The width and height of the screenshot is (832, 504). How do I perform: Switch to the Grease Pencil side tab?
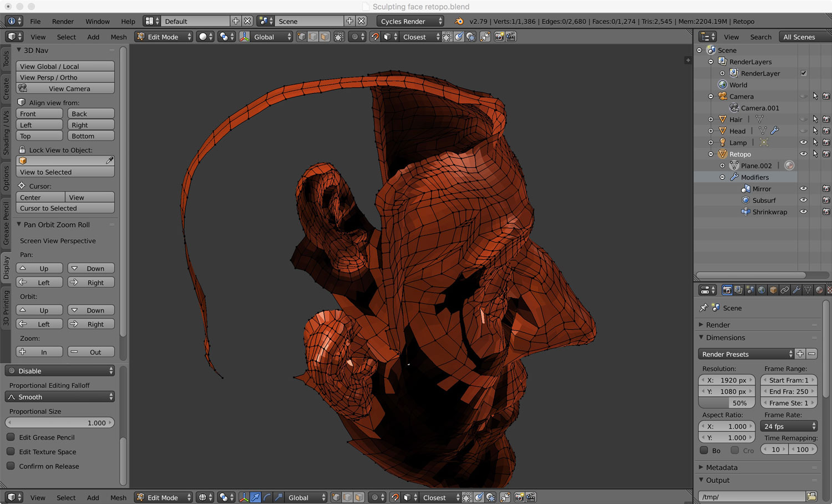6,223
